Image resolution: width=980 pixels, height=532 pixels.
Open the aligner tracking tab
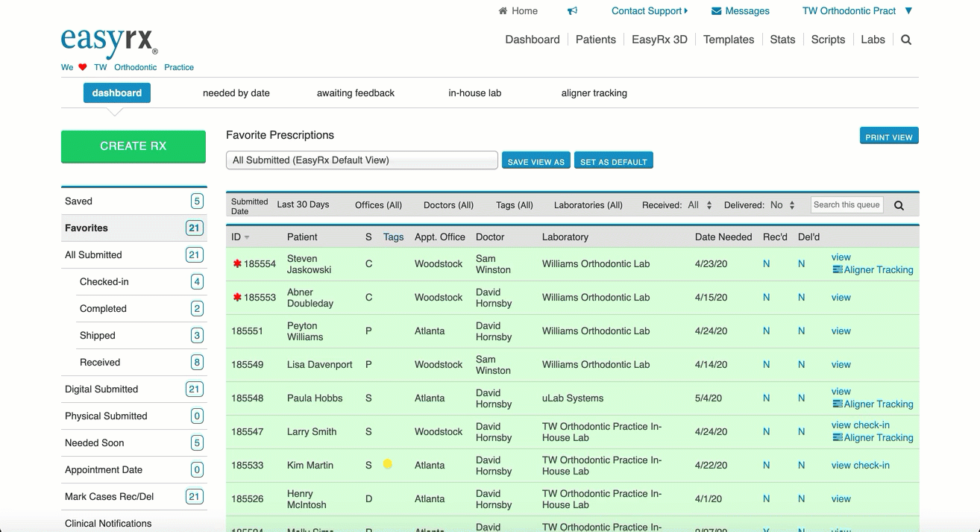tap(594, 93)
